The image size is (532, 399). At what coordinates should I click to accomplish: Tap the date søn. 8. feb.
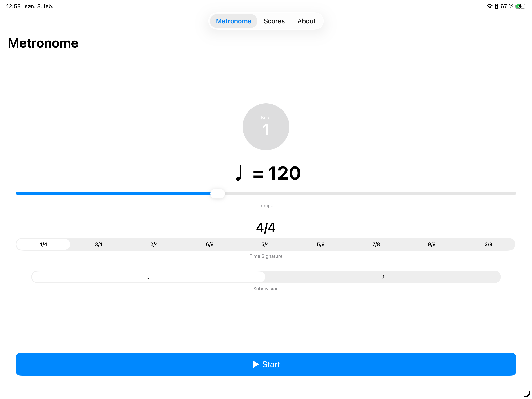click(39, 6)
